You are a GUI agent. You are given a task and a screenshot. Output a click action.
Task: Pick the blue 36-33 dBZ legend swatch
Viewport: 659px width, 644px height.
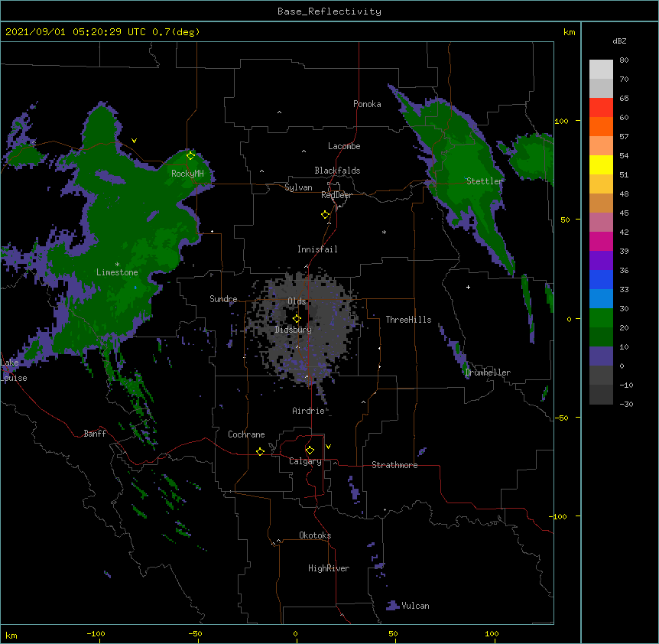click(x=601, y=280)
